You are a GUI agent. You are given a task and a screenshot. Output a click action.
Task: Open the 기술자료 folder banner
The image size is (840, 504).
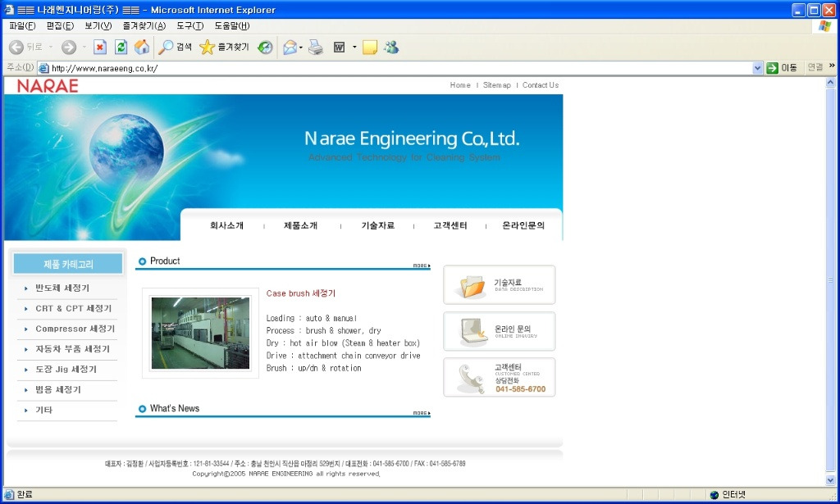500,284
